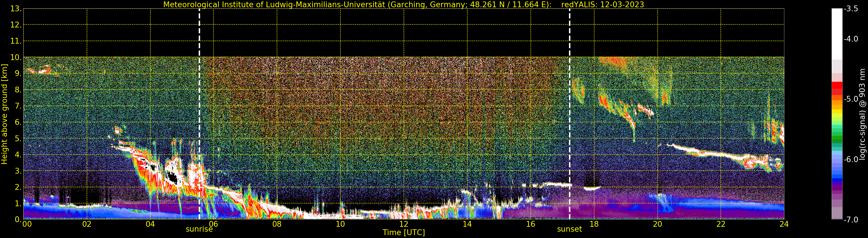Click the 'Height above ground [km]' axis label
868x238 pixels.
coord(4,114)
